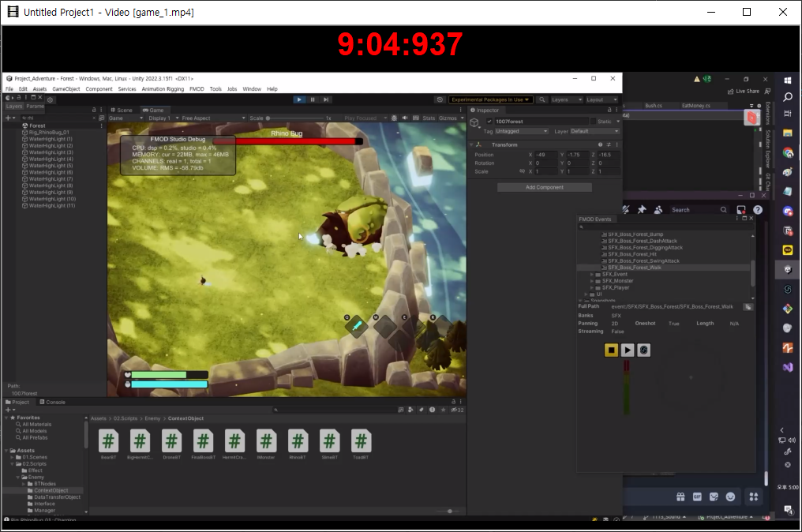Viewport: 802px width, 532px height.
Task: Click the FMOD Events search field
Action: click(x=666, y=227)
